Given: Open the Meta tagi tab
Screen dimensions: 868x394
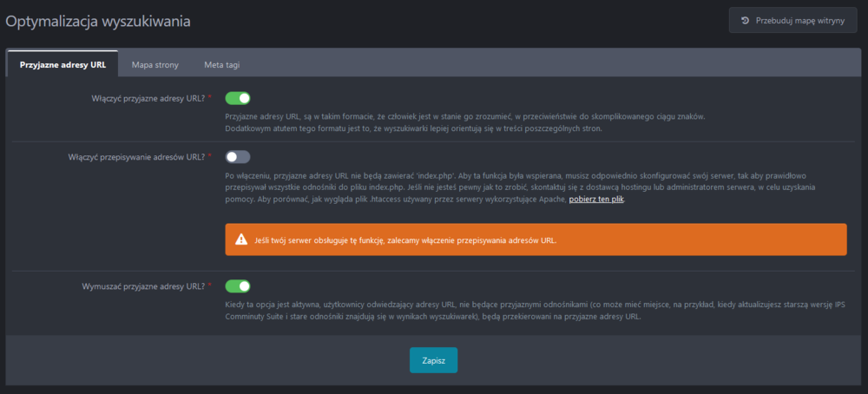Looking at the screenshot, I should (222, 64).
